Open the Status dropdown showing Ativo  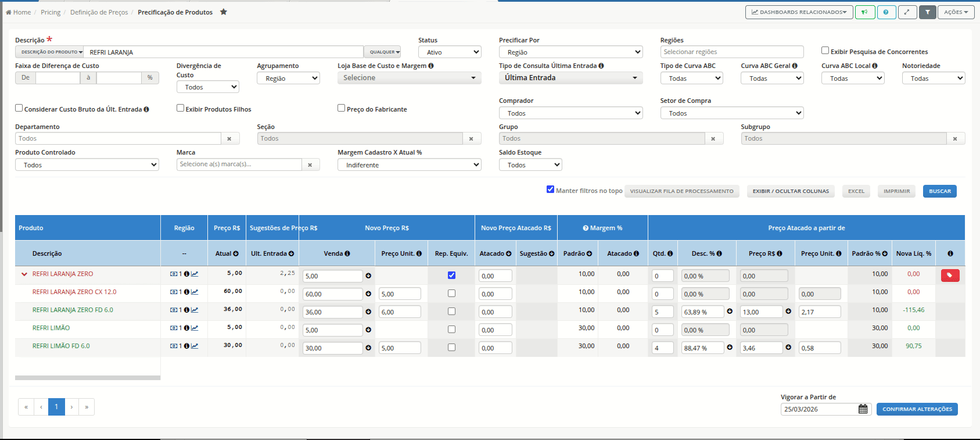(x=450, y=52)
